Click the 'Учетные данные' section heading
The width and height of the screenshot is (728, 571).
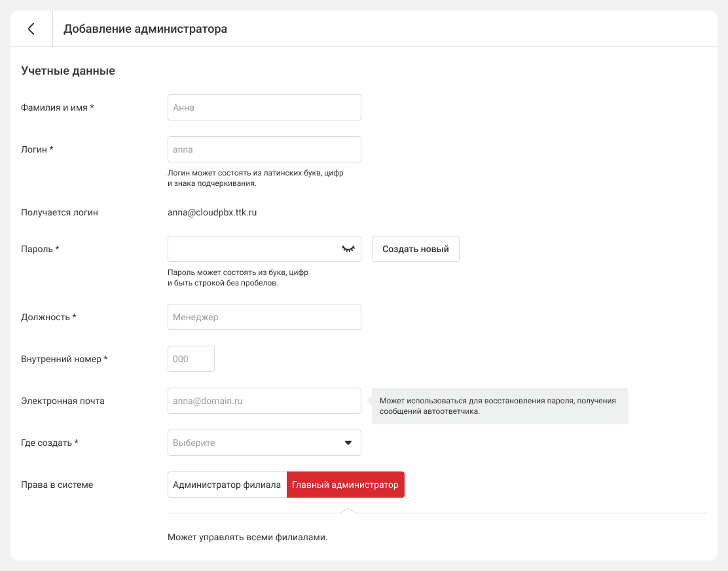(x=68, y=71)
